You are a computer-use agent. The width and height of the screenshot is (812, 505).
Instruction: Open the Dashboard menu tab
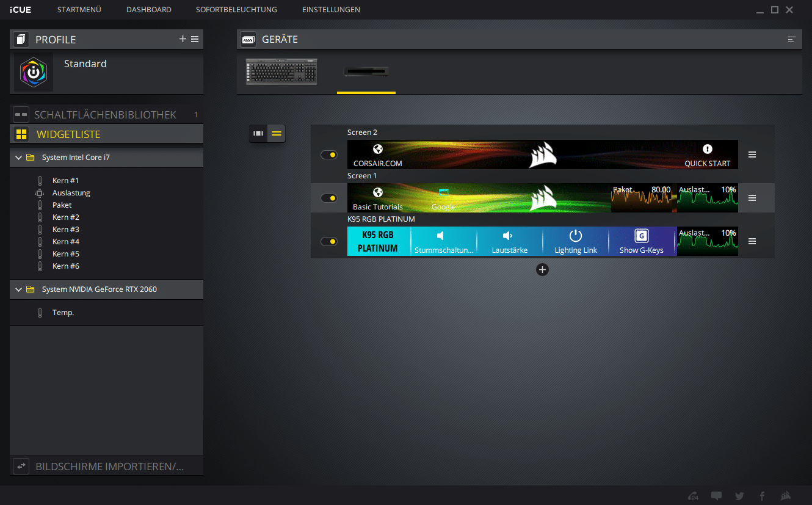pos(148,10)
